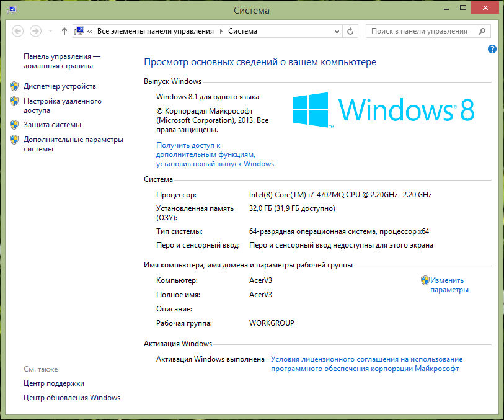The width and height of the screenshot is (504, 420).
Task: Click memory value '32,0 ГБ (31,9 ГБ доступно)'
Action: point(292,208)
